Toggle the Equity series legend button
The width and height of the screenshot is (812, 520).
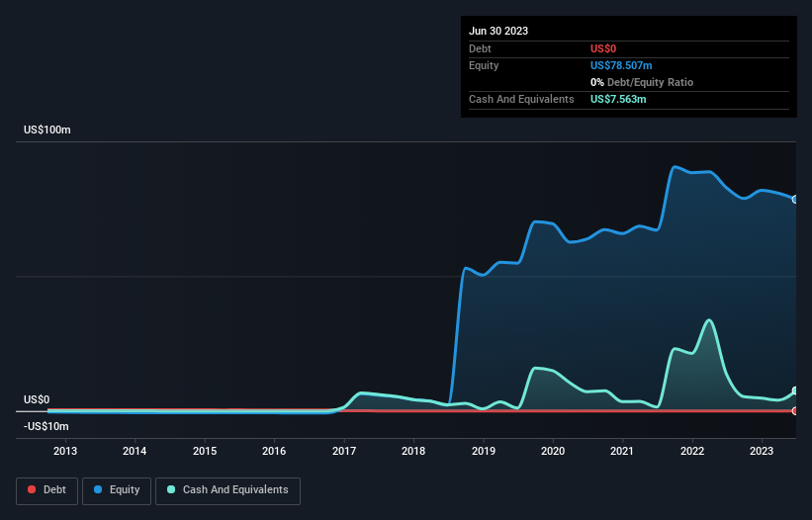pyautogui.click(x=117, y=490)
